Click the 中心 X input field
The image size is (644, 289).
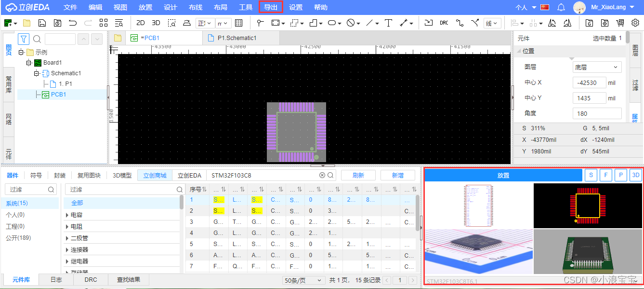tap(590, 83)
